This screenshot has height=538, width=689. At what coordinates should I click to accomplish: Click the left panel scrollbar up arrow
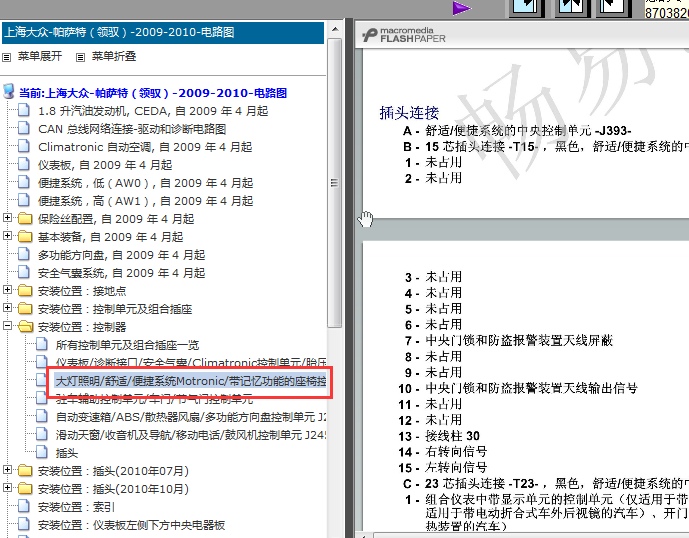tap(335, 29)
